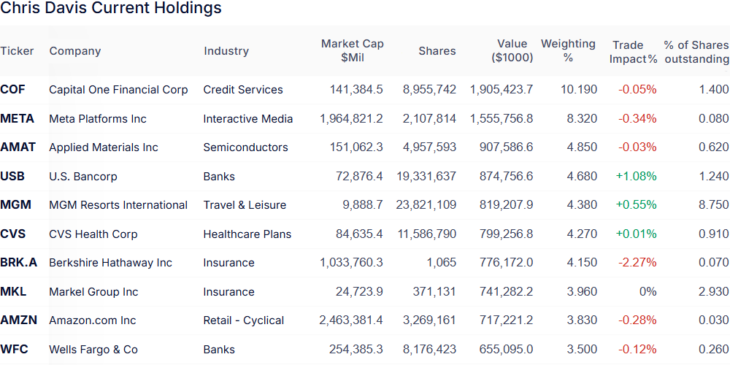Image resolution: width=730 pixels, height=365 pixels.
Task: Click the BRK.A ticker symbol
Action: tap(19, 263)
